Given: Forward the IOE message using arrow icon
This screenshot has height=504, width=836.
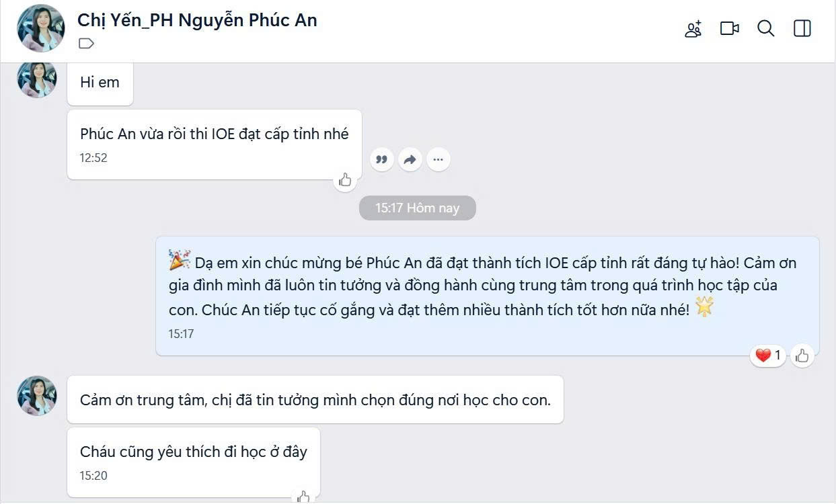Looking at the screenshot, I should pos(410,159).
